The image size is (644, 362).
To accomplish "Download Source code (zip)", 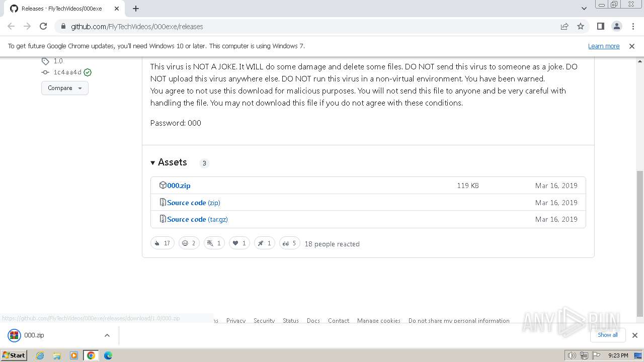I will [x=194, y=203].
